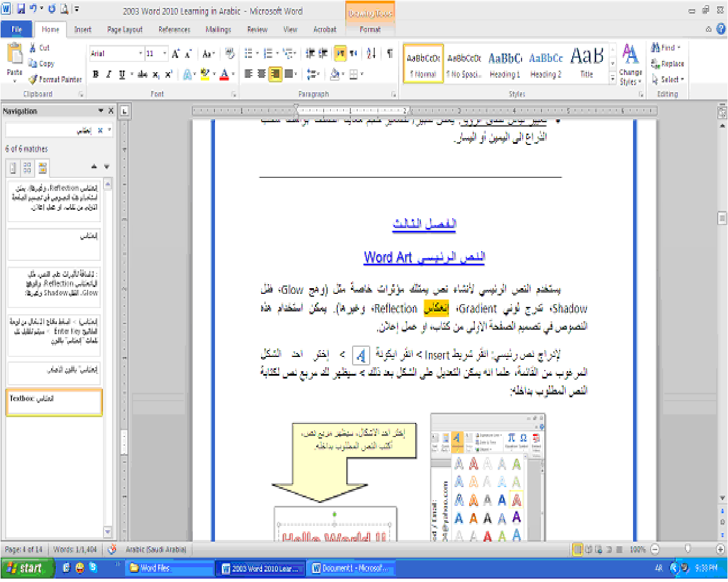Activate the Format Painter brush
Image resolution: width=728 pixels, height=582 pixels.
(55, 79)
